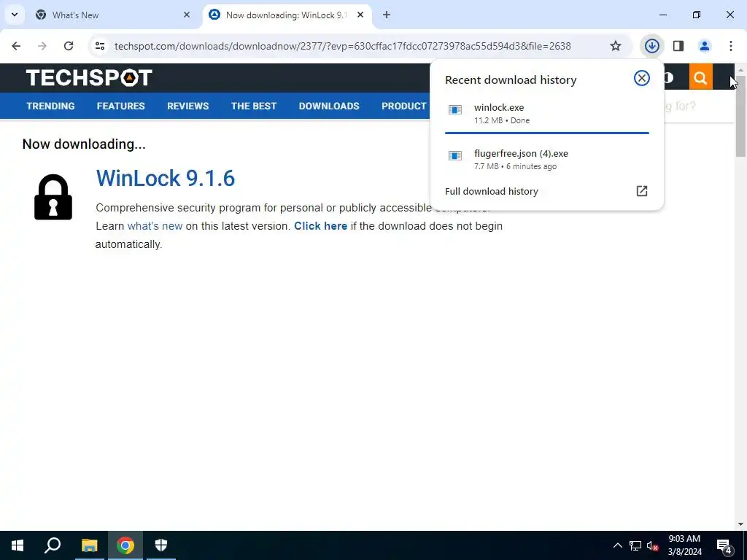Click the scrollbar down arrow
The height and width of the screenshot is (560, 747).
tap(740, 525)
